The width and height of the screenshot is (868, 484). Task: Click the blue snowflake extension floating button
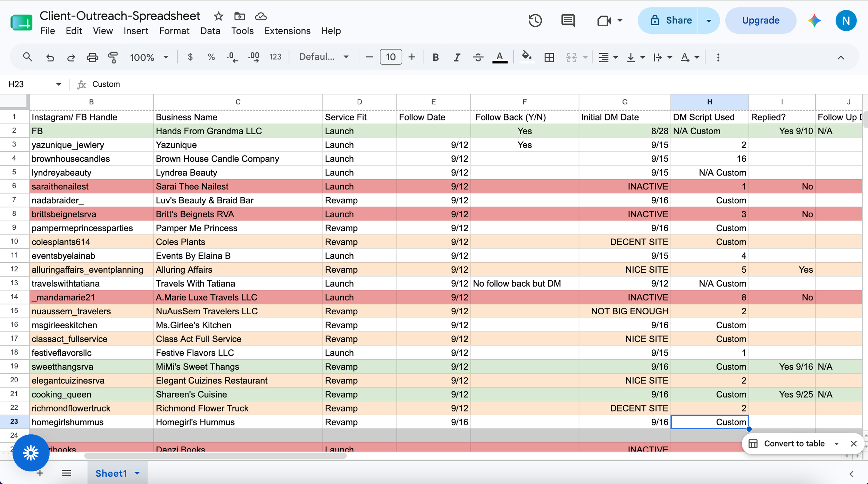click(x=31, y=452)
